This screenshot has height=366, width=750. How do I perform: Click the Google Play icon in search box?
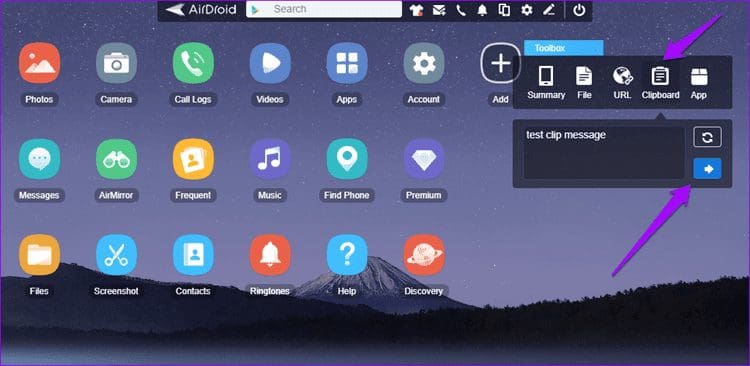pos(256,10)
